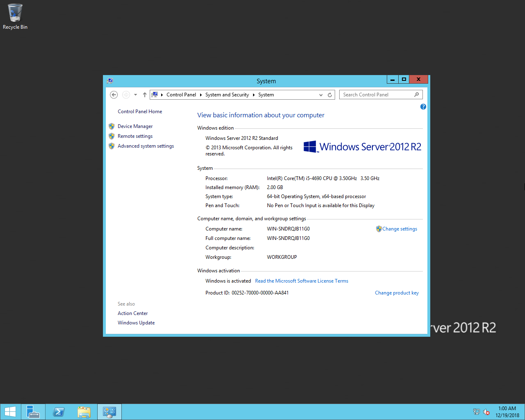Screen dimensions: 525x420
Task: Click the Back navigation arrow
Action: (x=114, y=95)
